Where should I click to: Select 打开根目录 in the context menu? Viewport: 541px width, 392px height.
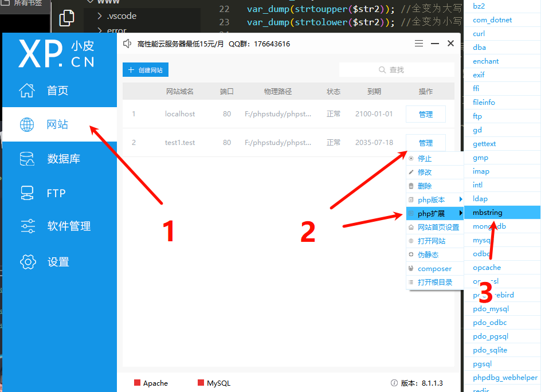click(x=435, y=283)
